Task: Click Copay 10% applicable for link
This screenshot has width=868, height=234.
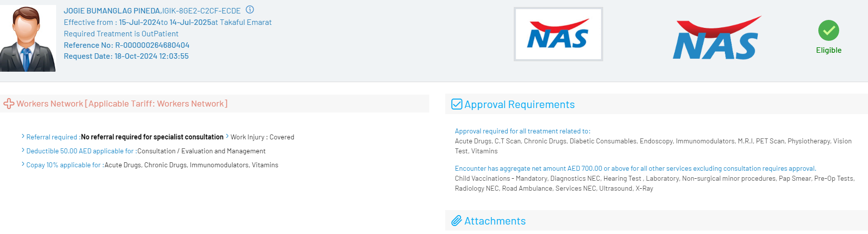Action: click(x=65, y=165)
